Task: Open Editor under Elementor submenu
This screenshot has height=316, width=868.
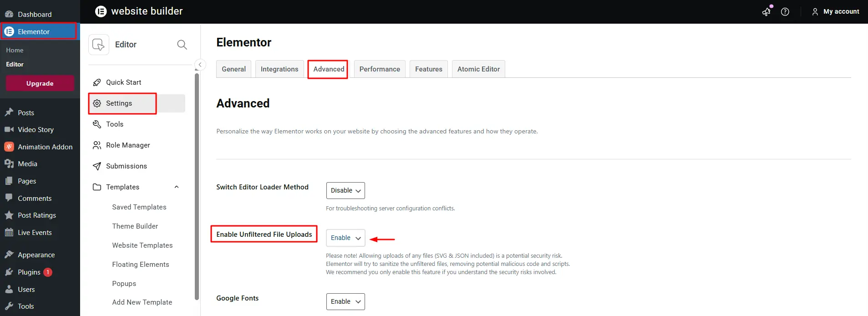Action: 15,64
